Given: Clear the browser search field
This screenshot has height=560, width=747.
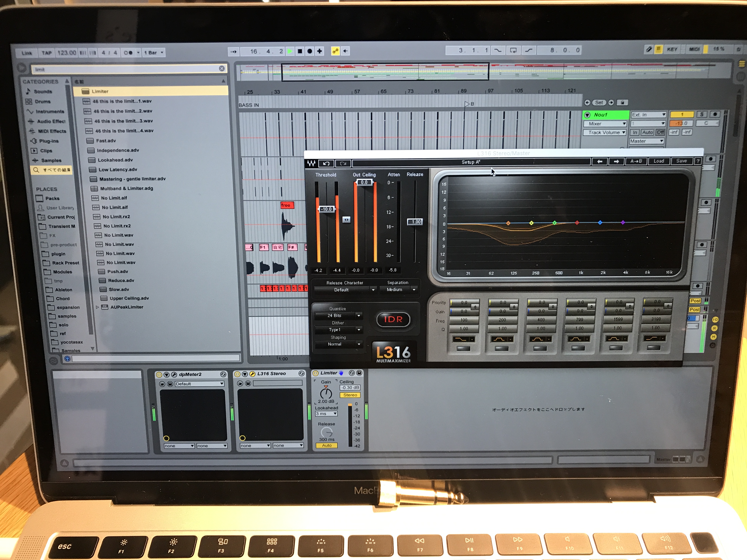Looking at the screenshot, I should [x=222, y=69].
